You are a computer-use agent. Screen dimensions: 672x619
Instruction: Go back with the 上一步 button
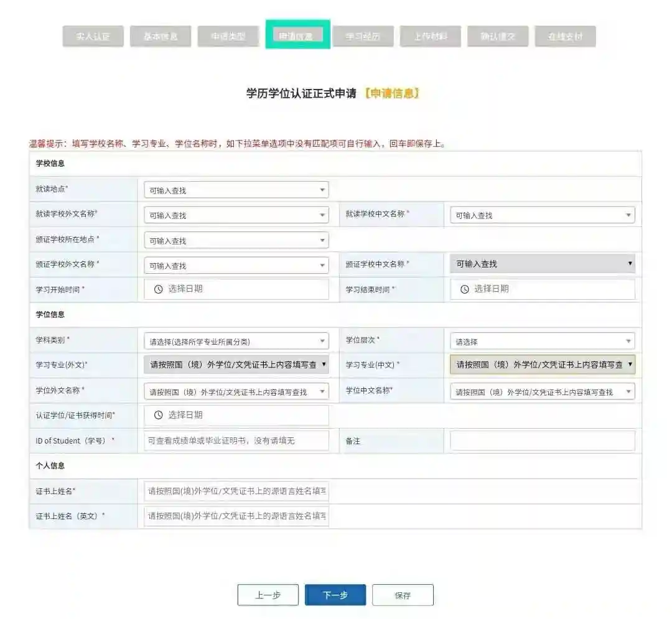(x=268, y=595)
